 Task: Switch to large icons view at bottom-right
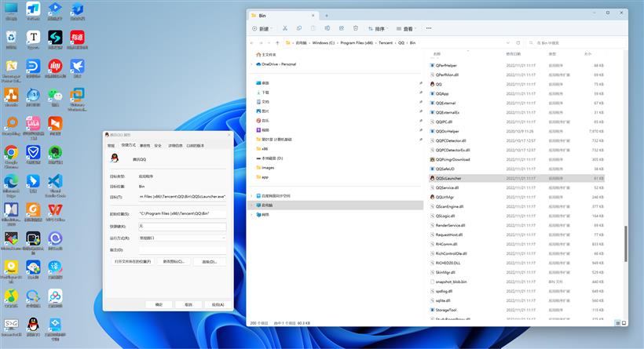[624, 323]
